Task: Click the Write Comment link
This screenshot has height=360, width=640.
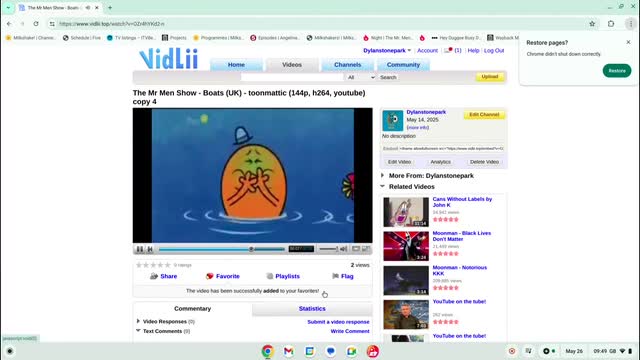Action: coord(350,331)
